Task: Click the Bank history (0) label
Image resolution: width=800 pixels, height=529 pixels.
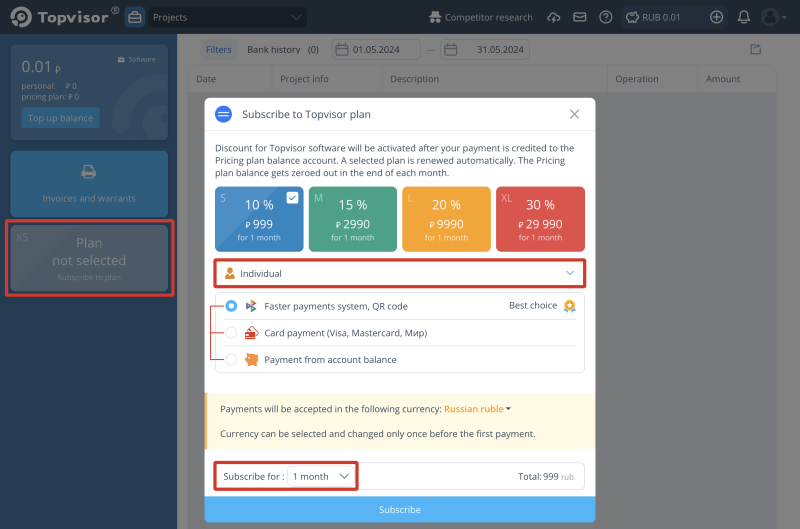Action: [x=283, y=49]
